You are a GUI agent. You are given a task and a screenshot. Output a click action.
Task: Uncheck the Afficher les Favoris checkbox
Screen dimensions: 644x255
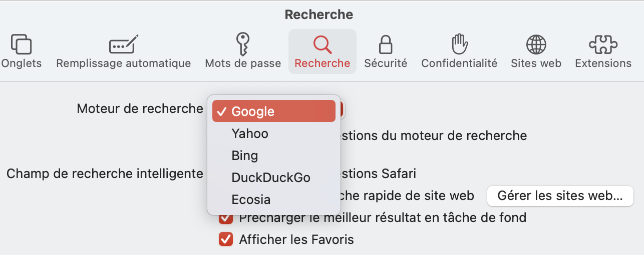pos(226,239)
